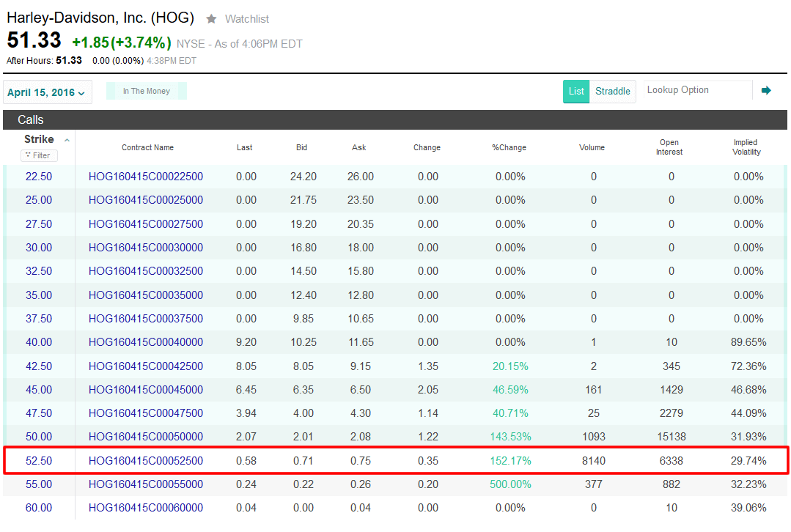This screenshot has width=791, height=532.
Task: Switch to the Straddle view tab
Action: point(612,92)
